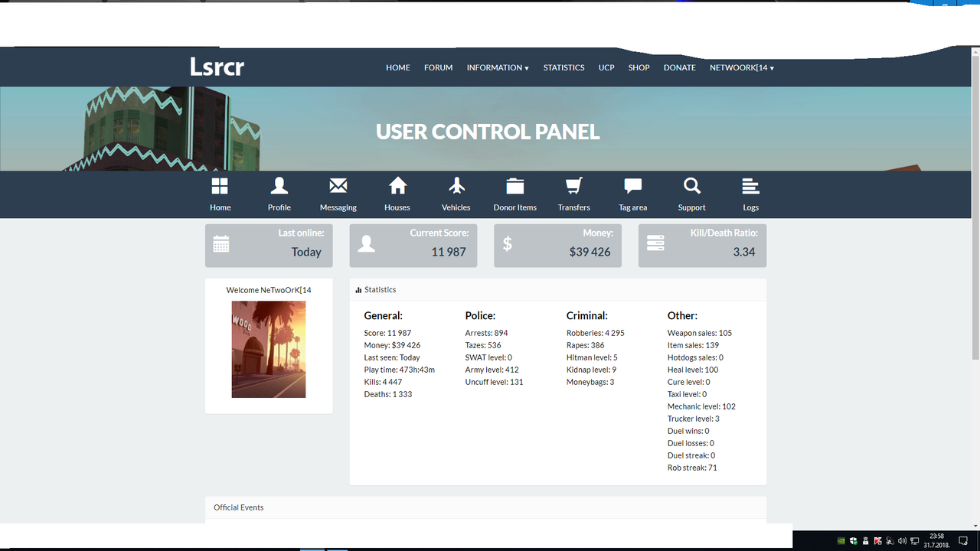The image size is (980, 551).
Task: Click the Lsrcr site logo
Action: tap(217, 67)
